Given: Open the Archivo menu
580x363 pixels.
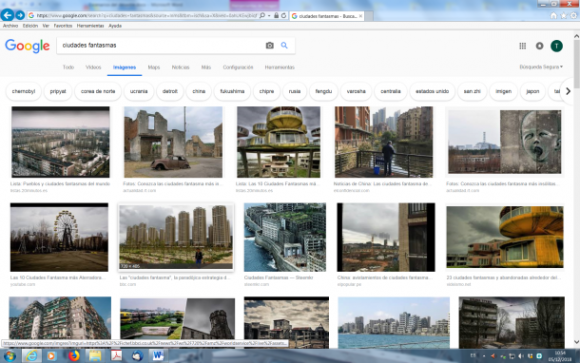Looking at the screenshot, I should (x=10, y=26).
